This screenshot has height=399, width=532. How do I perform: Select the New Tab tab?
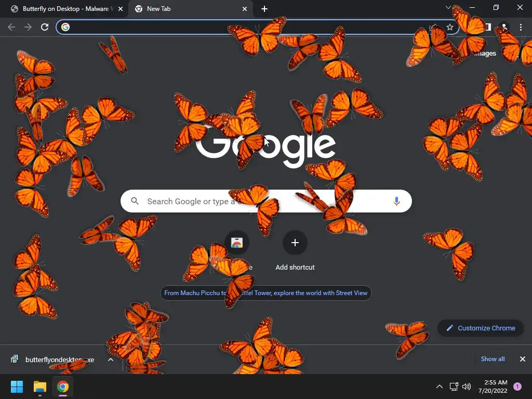click(190, 9)
